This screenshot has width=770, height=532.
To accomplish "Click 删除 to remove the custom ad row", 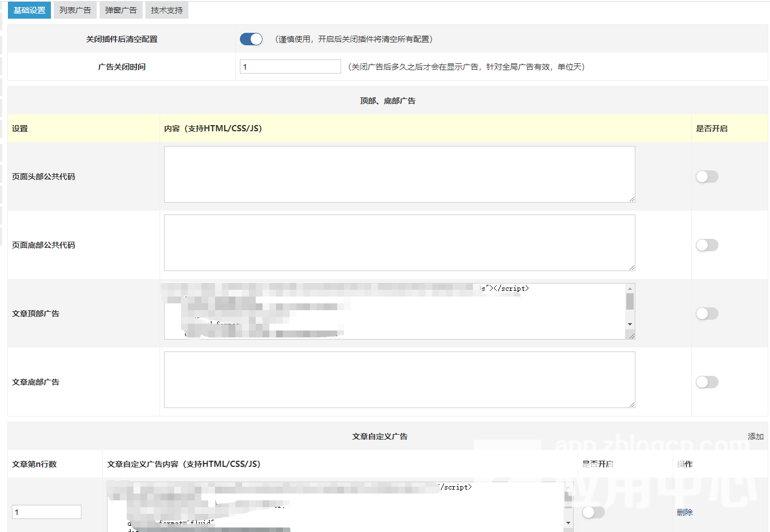I will coord(685,512).
